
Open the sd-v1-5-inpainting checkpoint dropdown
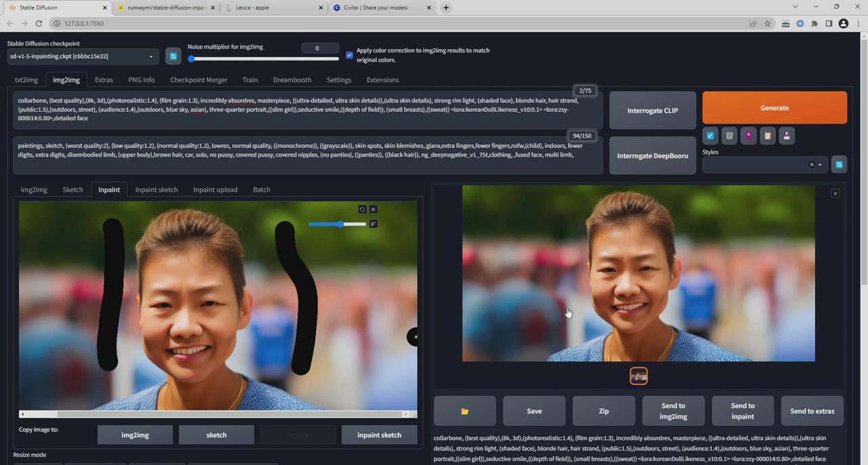(81, 56)
